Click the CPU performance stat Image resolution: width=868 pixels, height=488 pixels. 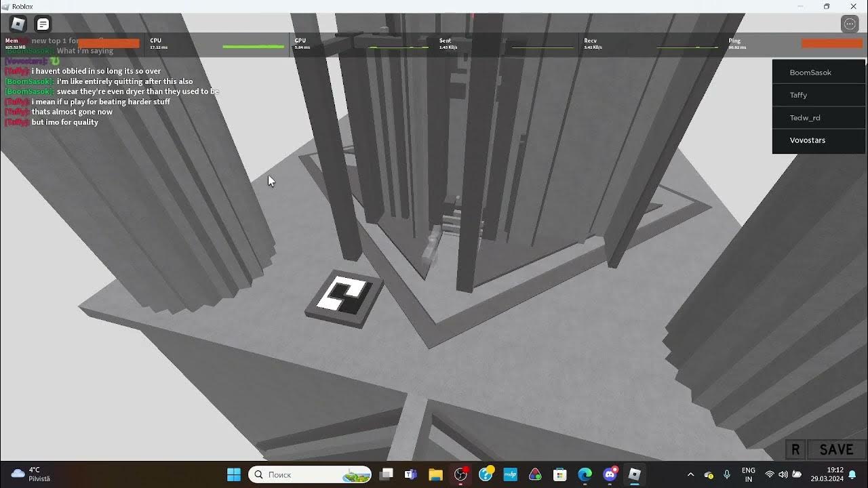pyautogui.click(x=217, y=43)
